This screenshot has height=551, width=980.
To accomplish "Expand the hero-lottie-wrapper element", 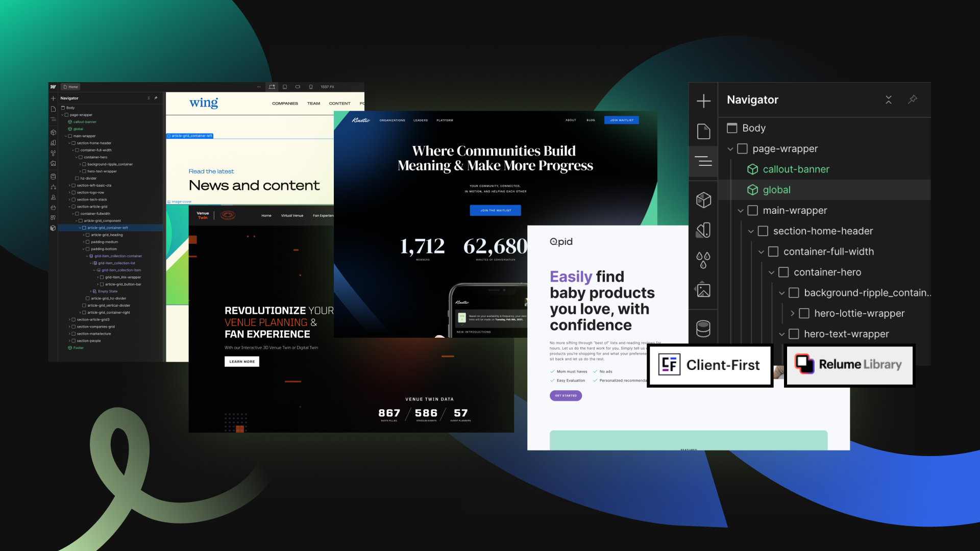I will click(x=792, y=313).
